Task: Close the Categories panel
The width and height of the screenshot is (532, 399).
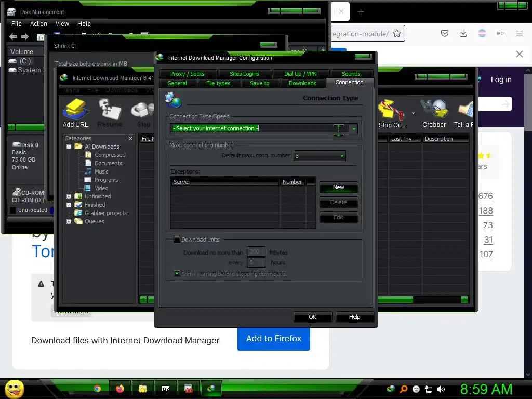Action: coord(130,138)
